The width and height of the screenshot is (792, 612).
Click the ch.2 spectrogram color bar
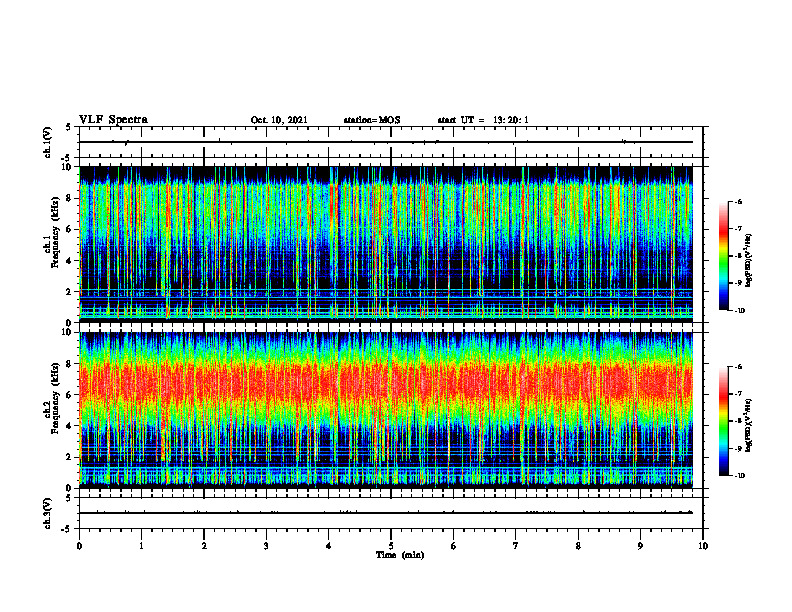[x=724, y=421]
